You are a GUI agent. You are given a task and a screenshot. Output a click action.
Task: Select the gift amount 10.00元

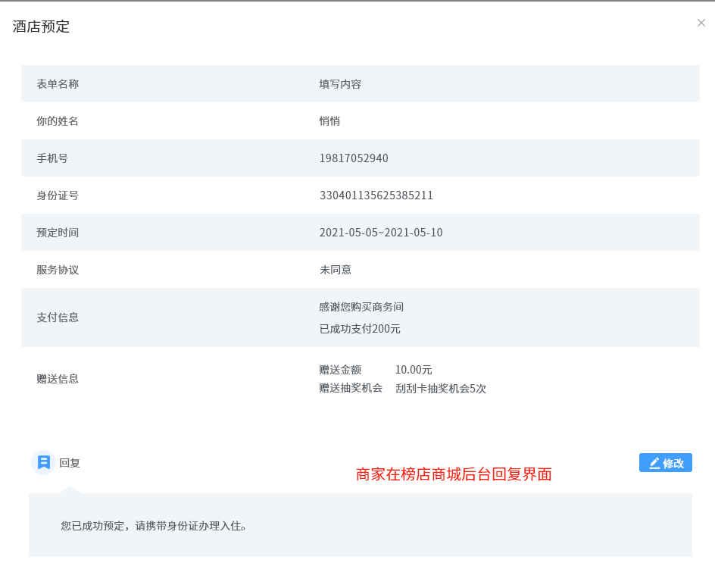point(414,370)
